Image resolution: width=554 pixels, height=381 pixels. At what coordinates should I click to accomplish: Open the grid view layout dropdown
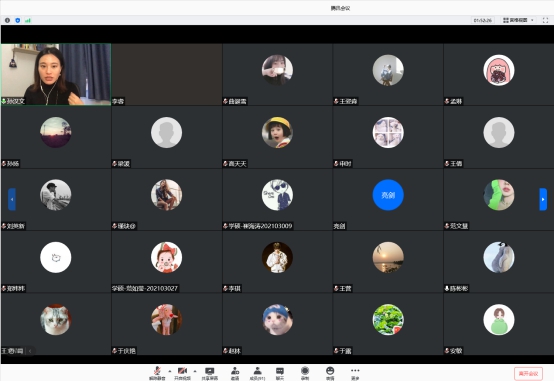(x=518, y=20)
